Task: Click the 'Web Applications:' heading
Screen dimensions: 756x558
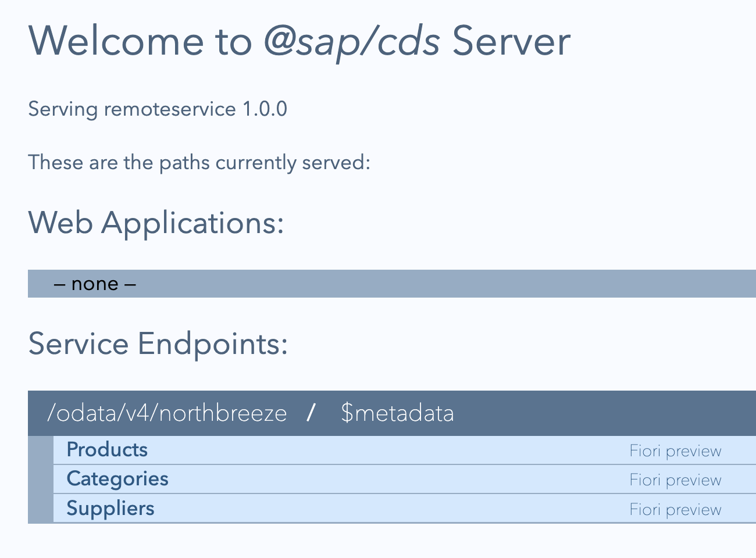Action: [156, 223]
